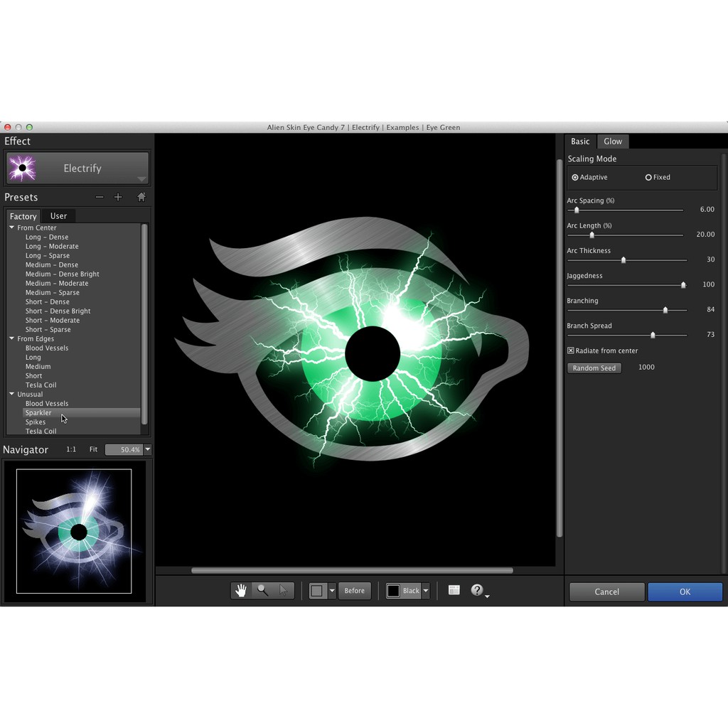
Task: Click the home icon in Presets header
Action: click(x=141, y=197)
